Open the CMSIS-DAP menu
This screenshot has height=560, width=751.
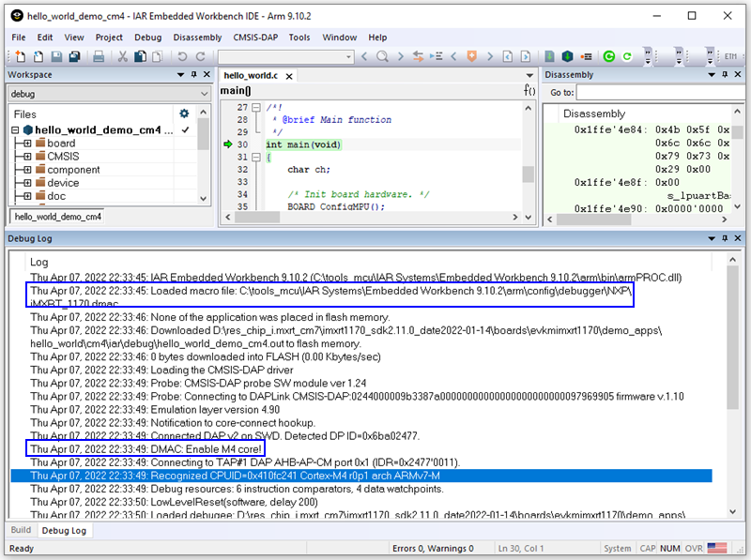255,38
